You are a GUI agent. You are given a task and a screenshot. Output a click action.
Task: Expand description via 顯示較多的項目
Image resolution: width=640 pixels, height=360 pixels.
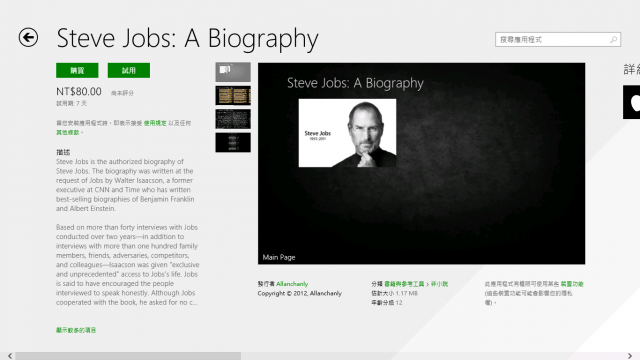click(76, 330)
